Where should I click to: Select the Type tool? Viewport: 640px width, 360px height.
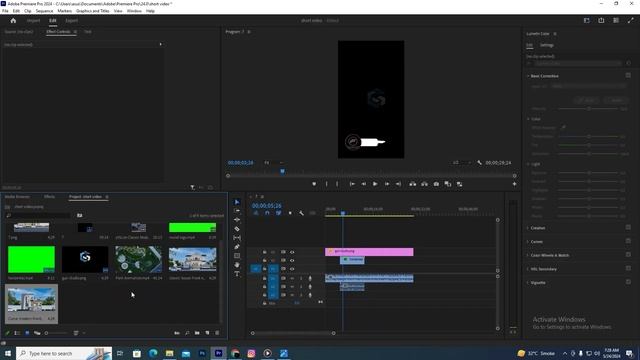[x=237, y=274]
